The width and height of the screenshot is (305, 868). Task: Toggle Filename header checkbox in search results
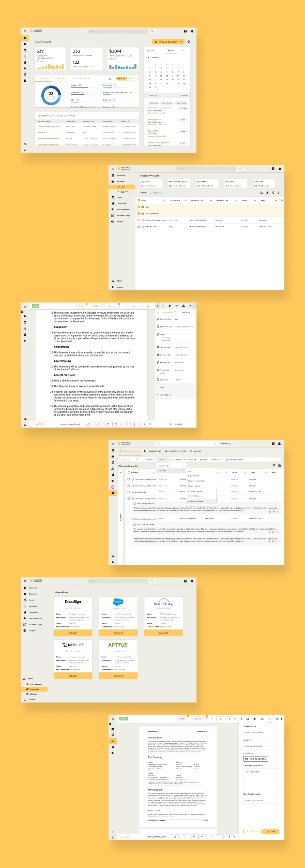coord(129,472)
